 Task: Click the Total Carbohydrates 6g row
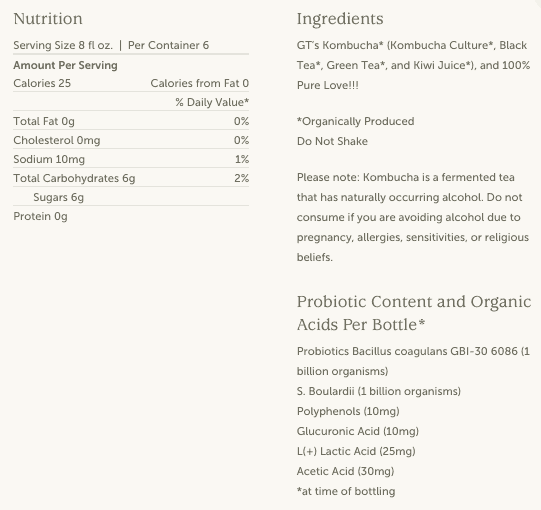click(x=131, y=178)
